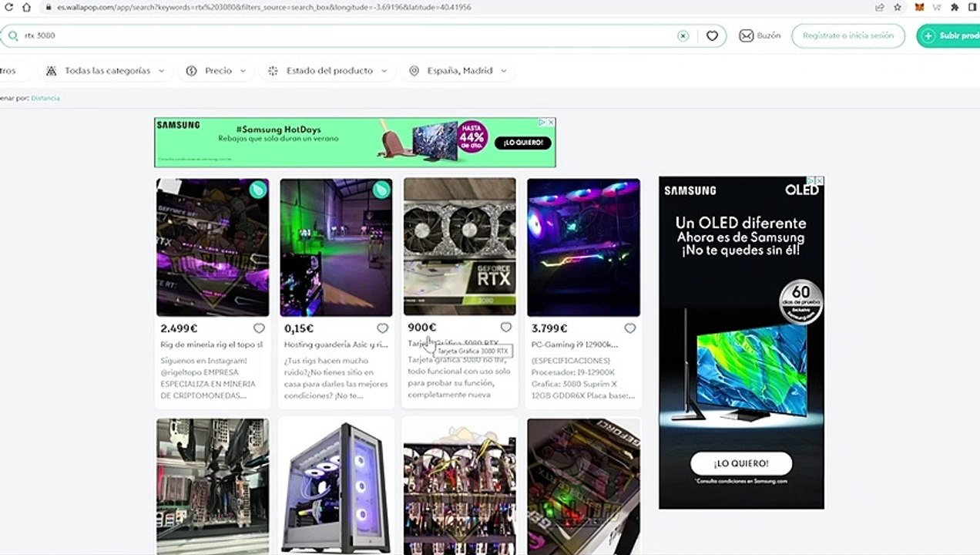This screenshot has height=555, width=980.
Task: Bookmark this page with the star icon
Action: tap(898, 7)
